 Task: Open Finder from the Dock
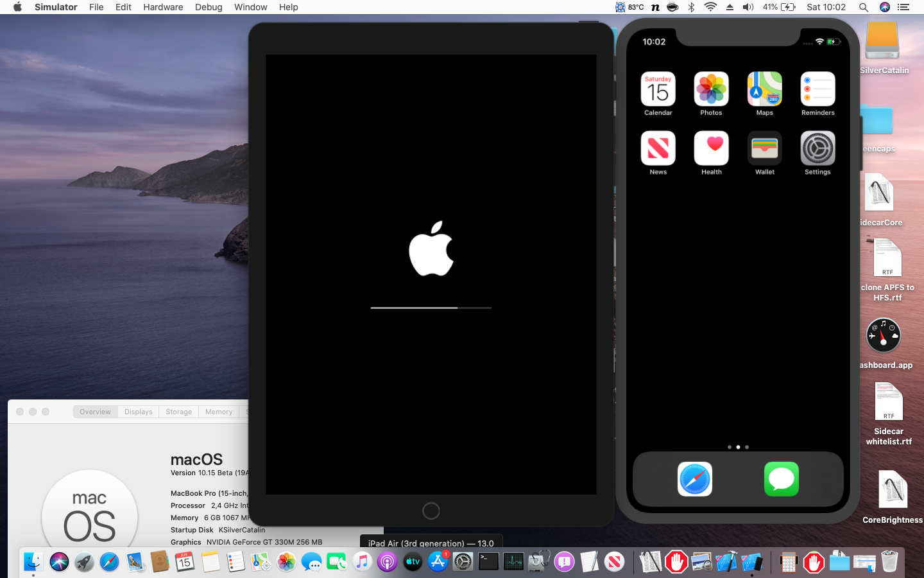tap(33, 562)
